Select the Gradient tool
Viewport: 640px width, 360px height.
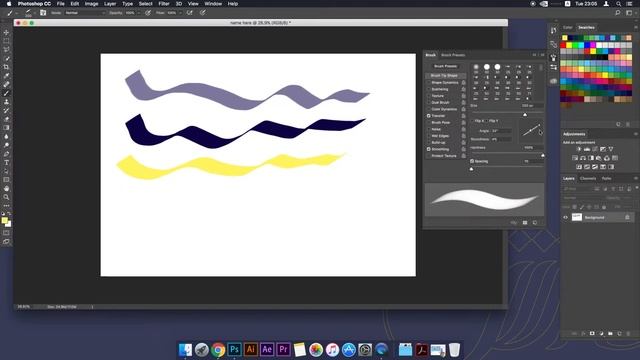pyautogui.click(x=6, y=128)
